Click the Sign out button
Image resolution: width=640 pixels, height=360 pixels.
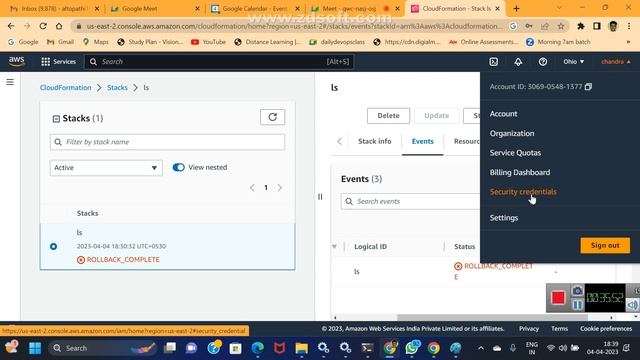[x=605, y=245]
